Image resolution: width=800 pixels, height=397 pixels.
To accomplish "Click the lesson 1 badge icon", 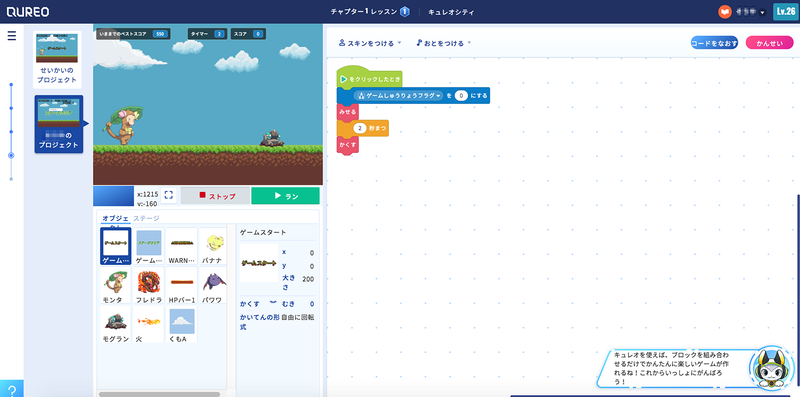I will click(x=405, y=12).
